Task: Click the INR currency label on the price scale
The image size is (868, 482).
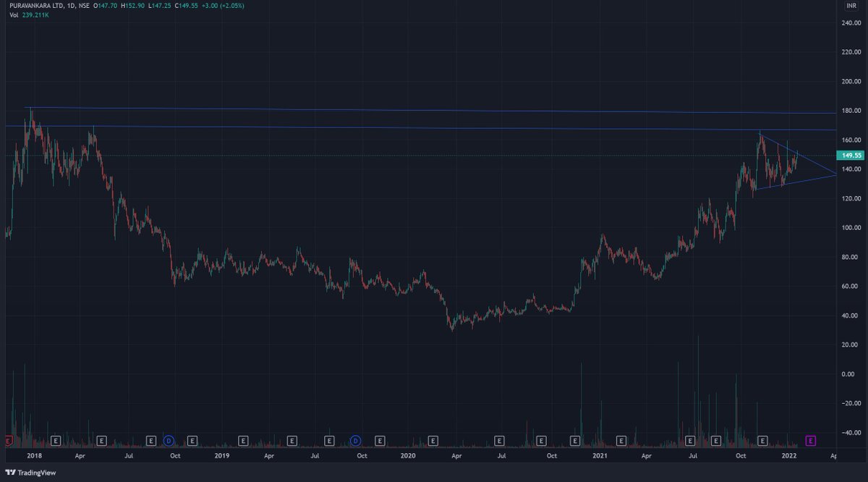Action: click(x=851, y=5)
